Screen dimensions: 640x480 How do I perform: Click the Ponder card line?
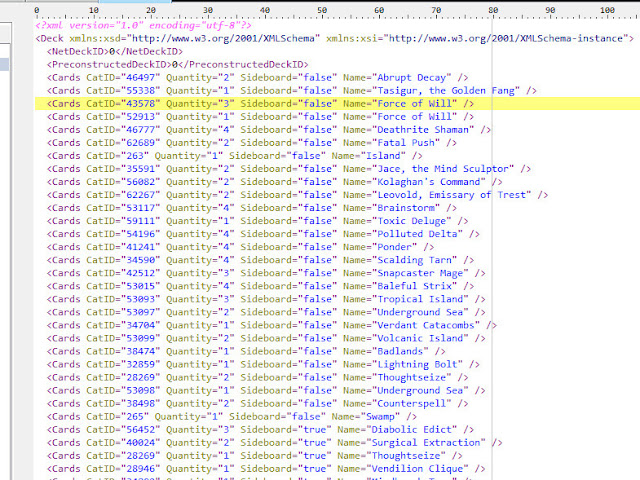[x=240, y=247]
